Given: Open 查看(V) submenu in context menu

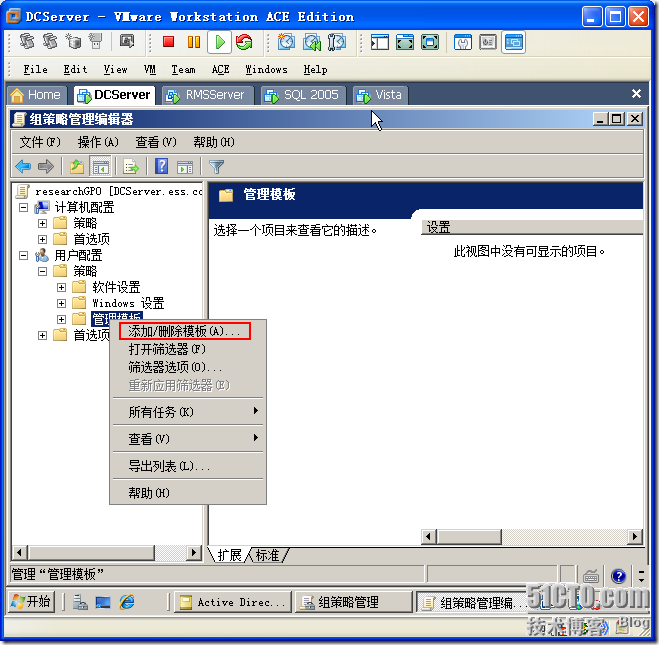Looking at the screenshot, I should tap(187, 439).
